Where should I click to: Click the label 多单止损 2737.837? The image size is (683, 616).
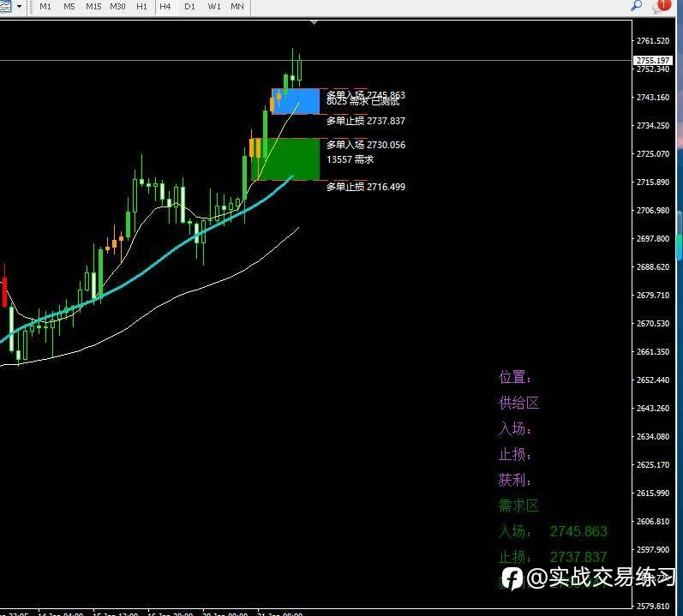point(366,121)
